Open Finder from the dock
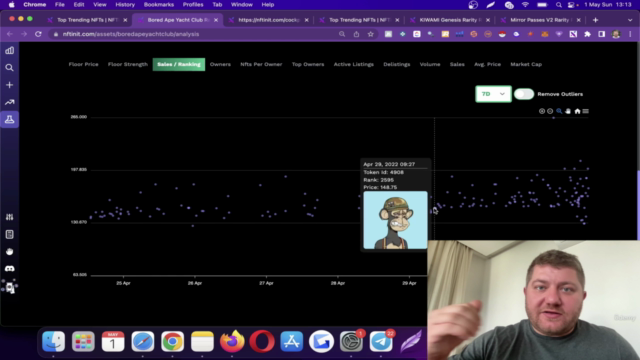The width and height of the screenshot is (640, 360). tap(53, 342)
